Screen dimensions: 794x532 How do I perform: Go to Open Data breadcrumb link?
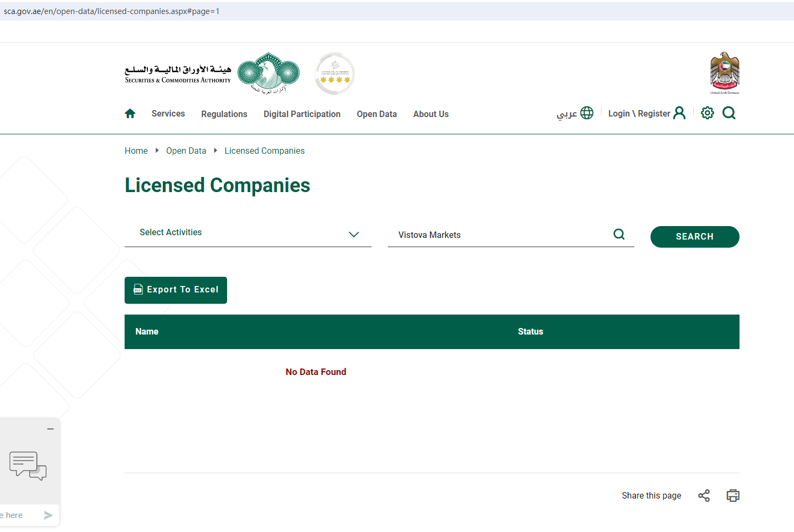[186, 151]
